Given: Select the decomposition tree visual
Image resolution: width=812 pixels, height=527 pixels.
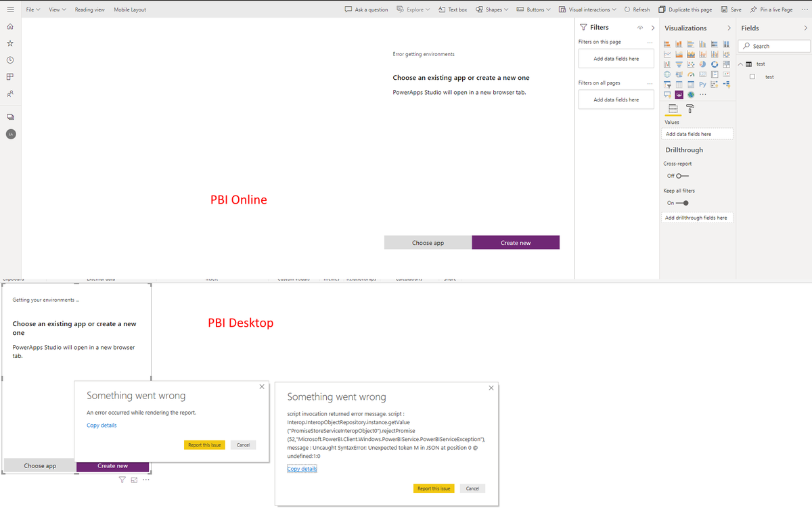Looking at the screenshot, I should pyautogui.click(x=726, y=85).
